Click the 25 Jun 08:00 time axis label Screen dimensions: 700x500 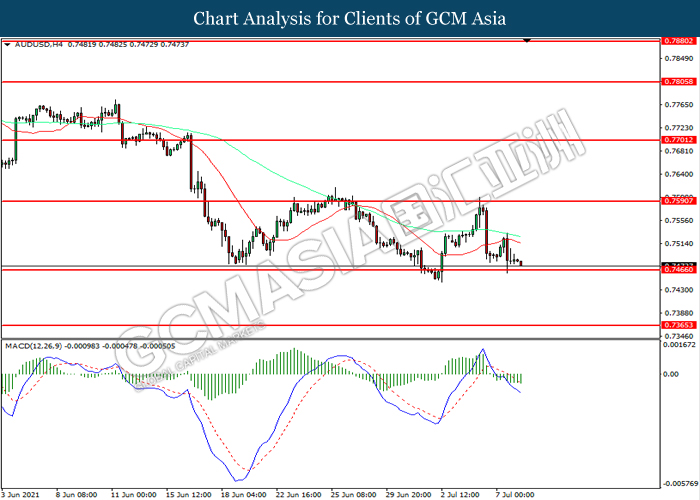(x=354, y=495)
